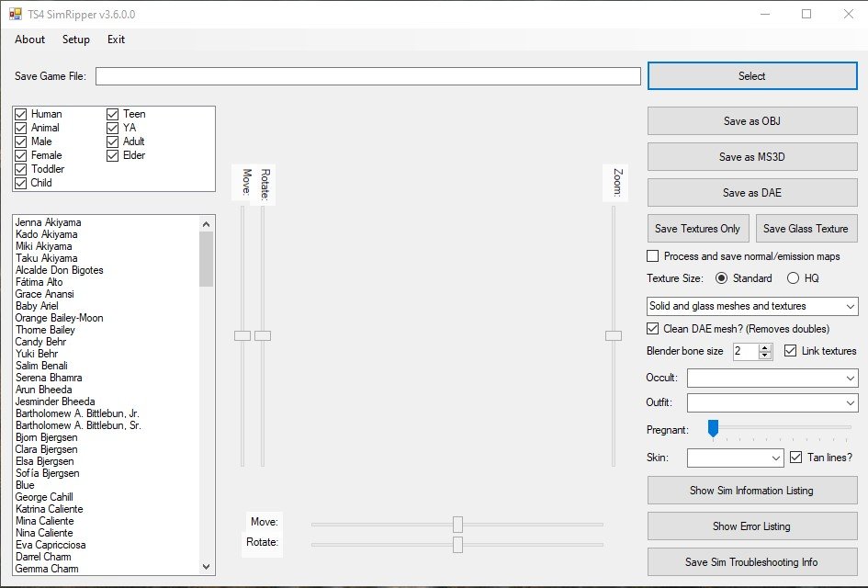
Task: Select Katrina Caliente in the sim list
Action: pos(49,509)
